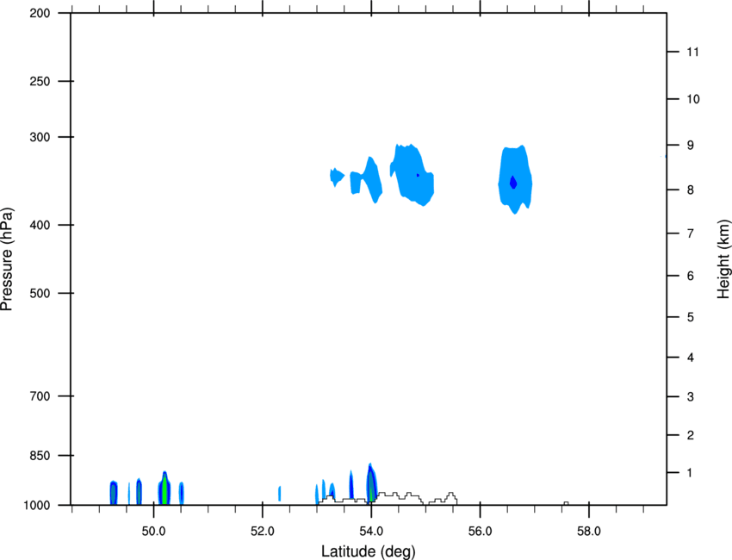Pick the 8 km height label
The height and width of the screenshot is (560, 732).
(x=690, y=190)
